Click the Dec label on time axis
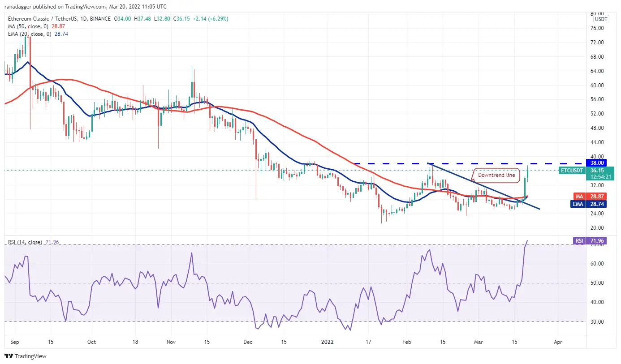Viewport: 621px width, 364px height. (x=248, y=341)
